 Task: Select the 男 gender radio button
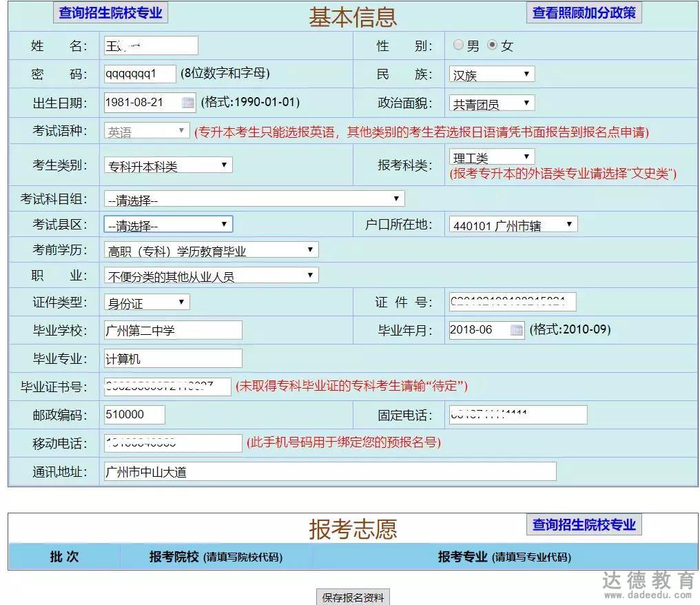[458, 45]
